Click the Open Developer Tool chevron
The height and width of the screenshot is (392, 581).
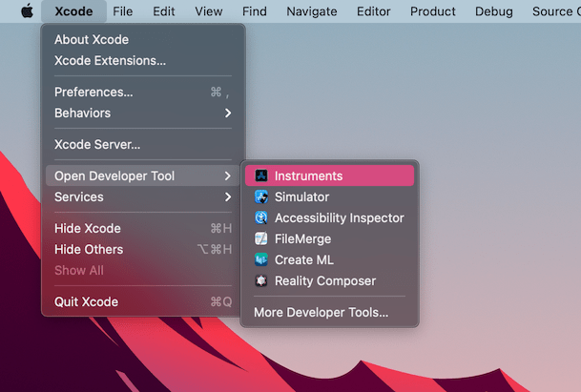[227, 176]
